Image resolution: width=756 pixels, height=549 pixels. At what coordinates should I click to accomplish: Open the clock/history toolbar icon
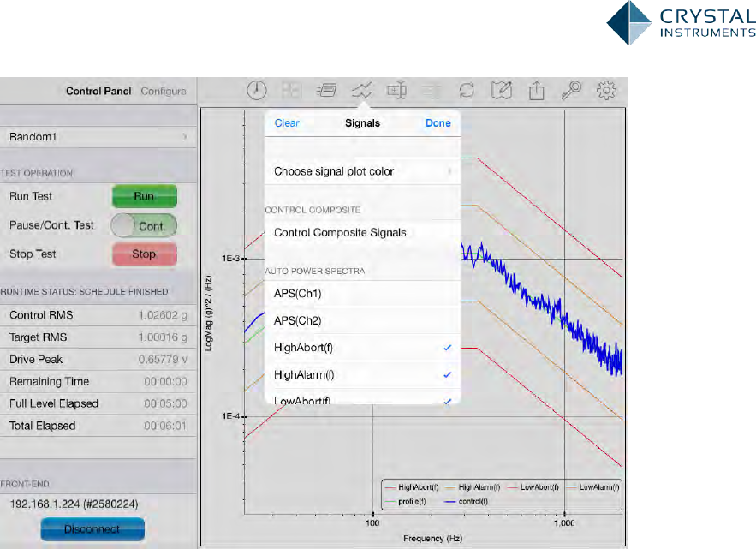coord(257,90)
